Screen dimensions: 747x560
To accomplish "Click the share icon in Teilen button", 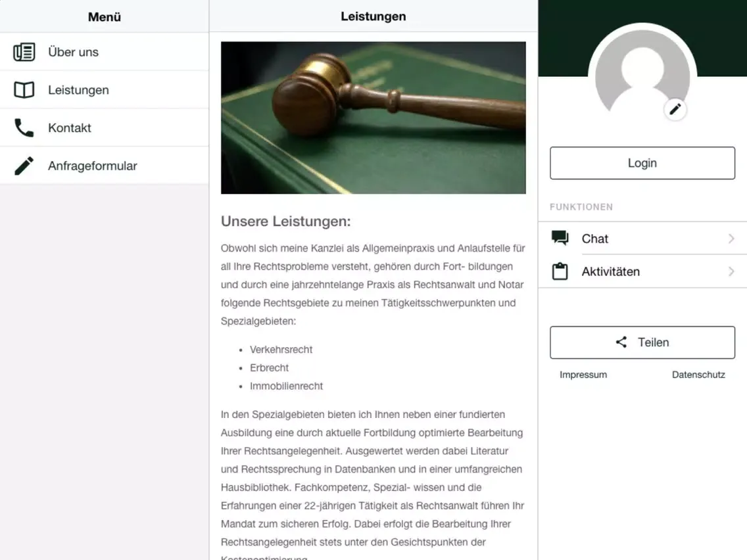I will point(621,342).
